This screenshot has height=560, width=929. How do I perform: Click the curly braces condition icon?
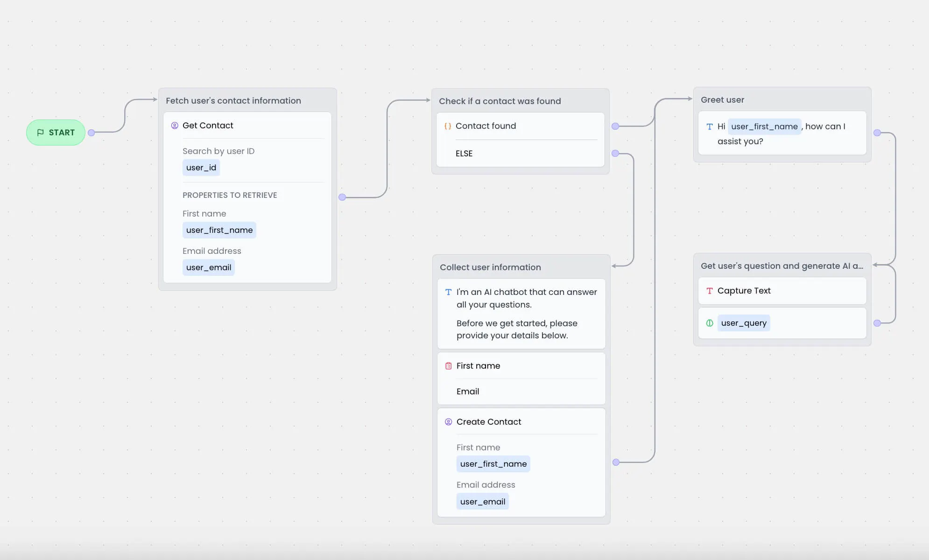448,126
